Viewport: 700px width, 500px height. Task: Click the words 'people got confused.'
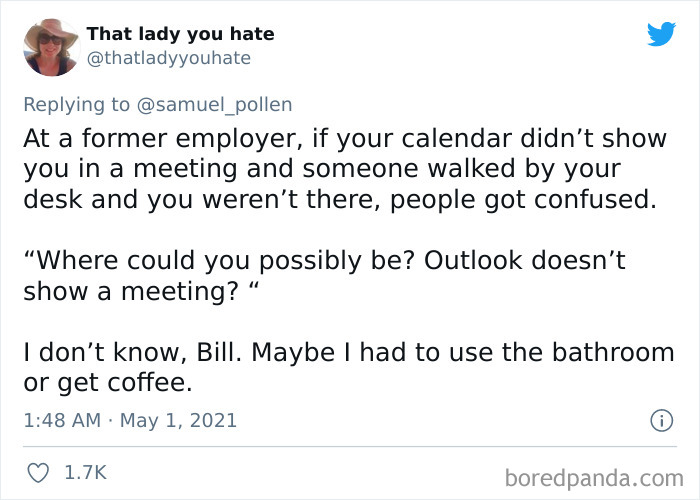[x=523, y=200]
